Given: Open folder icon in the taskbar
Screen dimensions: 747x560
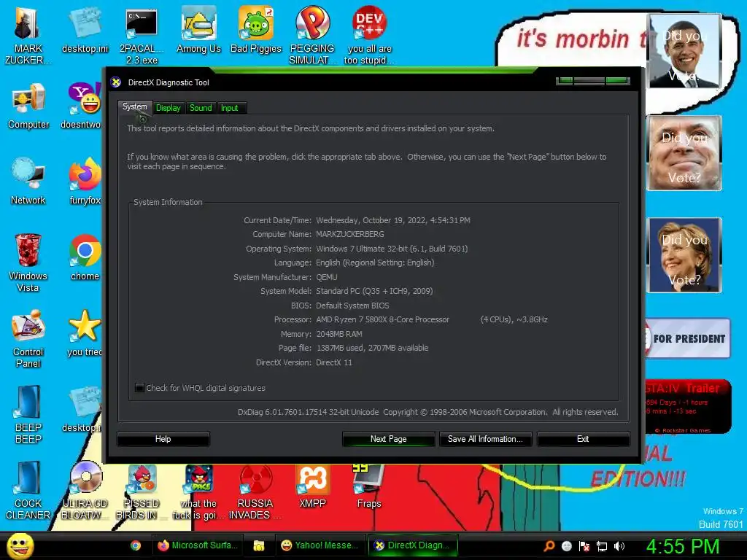Looking at the screenshot, I should coord(259,545).
